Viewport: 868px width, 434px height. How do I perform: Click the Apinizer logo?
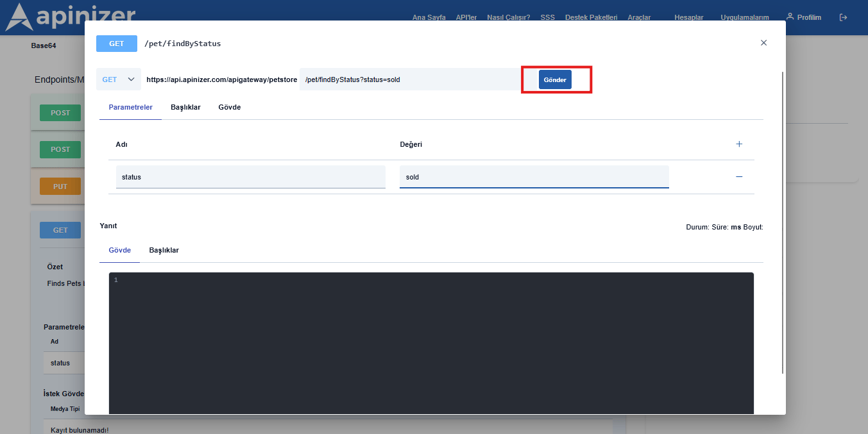pyautogui.click(x=71, y=17)
